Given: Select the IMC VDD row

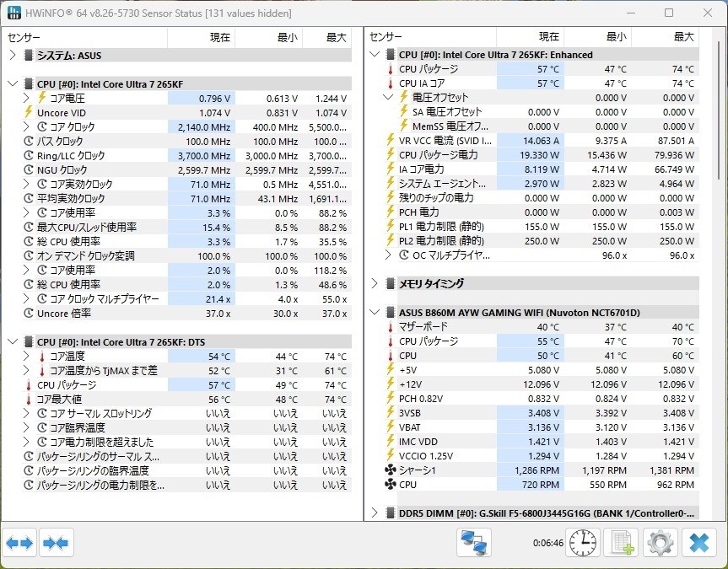Looking at the screenshot, I should tap(541, 442).
